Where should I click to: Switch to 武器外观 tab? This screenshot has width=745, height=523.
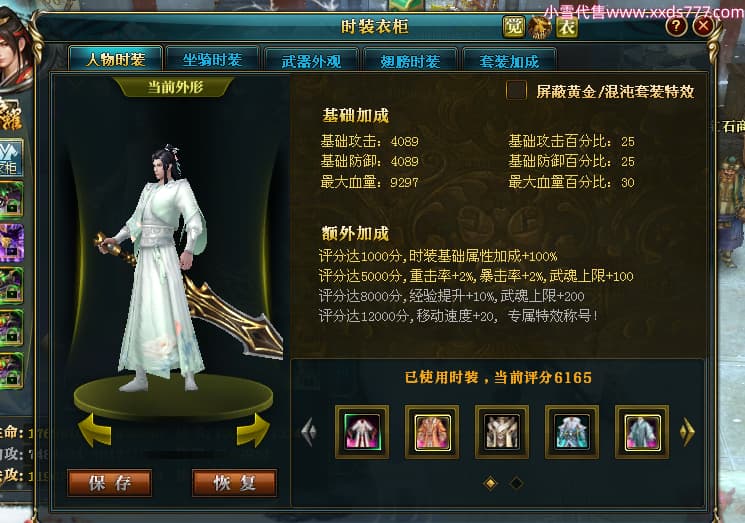coord(311,61)
